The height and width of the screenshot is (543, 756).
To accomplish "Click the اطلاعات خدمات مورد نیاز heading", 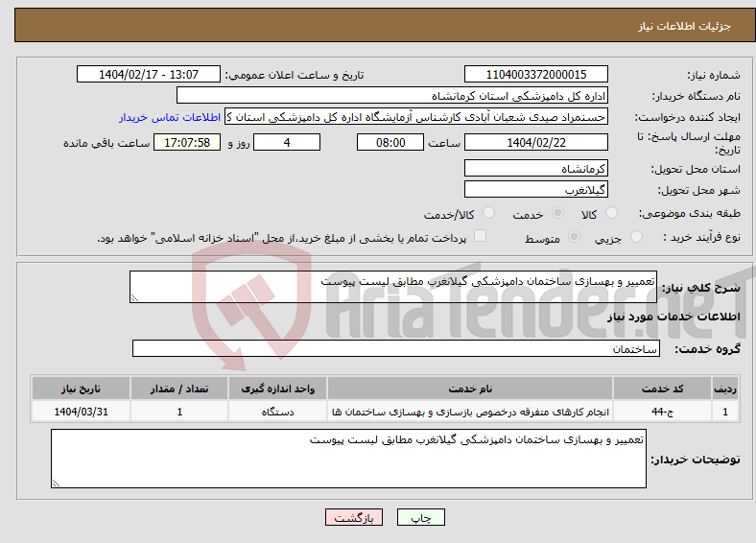I will [673, 317].
